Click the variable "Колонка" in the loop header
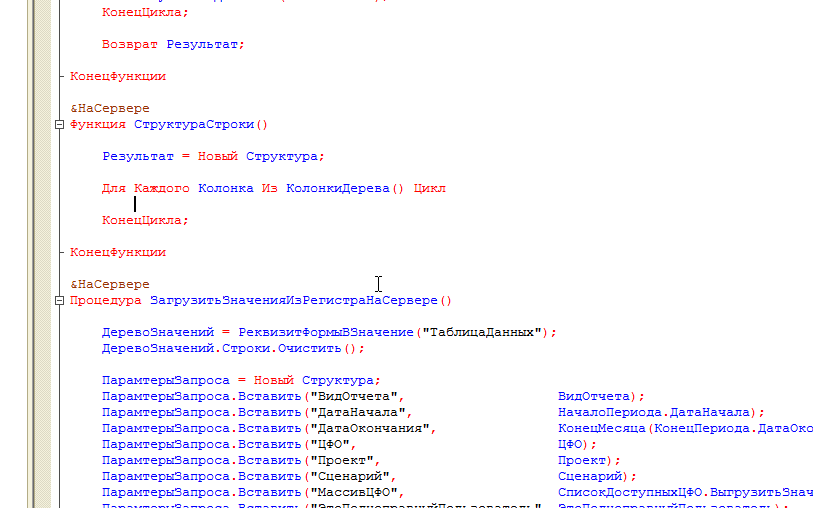The width and height of the screenshot is (813, 508). pos(226,189)
